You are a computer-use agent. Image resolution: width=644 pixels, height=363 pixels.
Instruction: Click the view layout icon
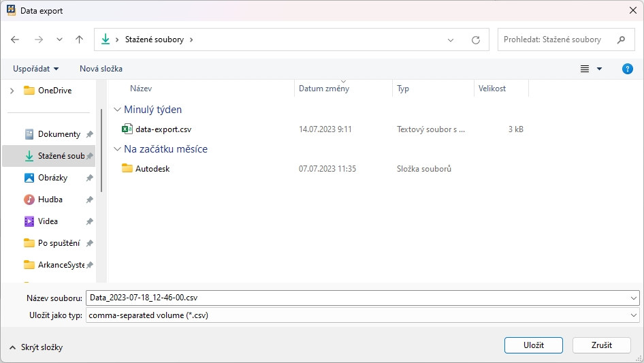tap(585, 69)
